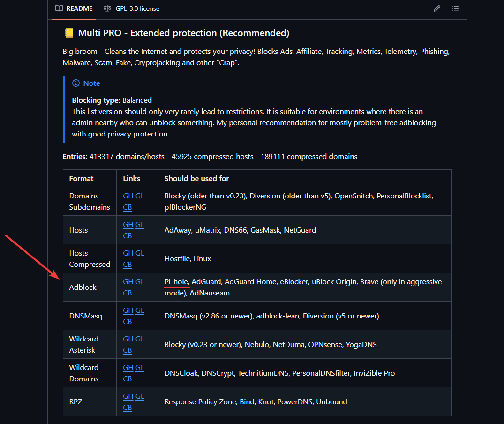The width and height of the screenshot is (504, 424).
Task: Click the book icon beside README
Action: click(x=59, y=8)
